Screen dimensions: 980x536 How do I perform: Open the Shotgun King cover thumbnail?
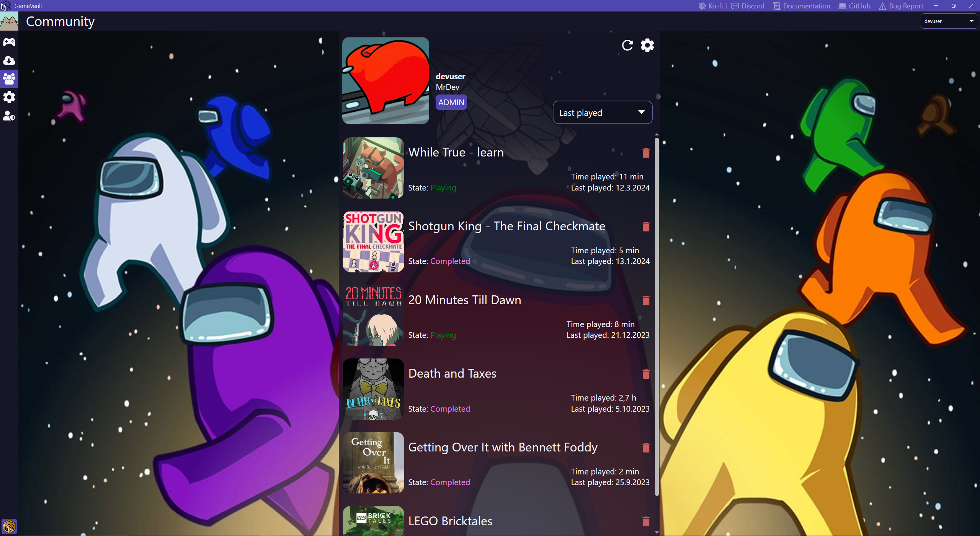click(x=373, y=242)
